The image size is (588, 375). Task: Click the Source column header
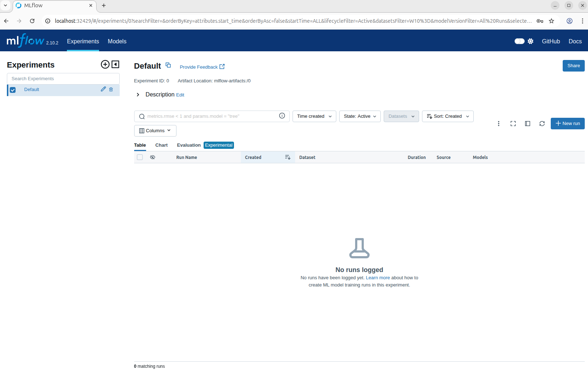tap(443, 158)
